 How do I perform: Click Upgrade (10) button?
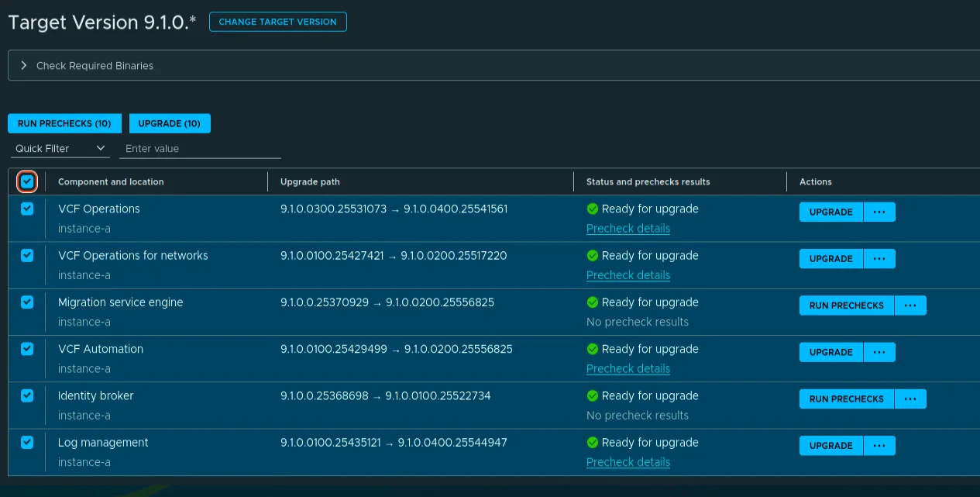(x=169, y=123)
